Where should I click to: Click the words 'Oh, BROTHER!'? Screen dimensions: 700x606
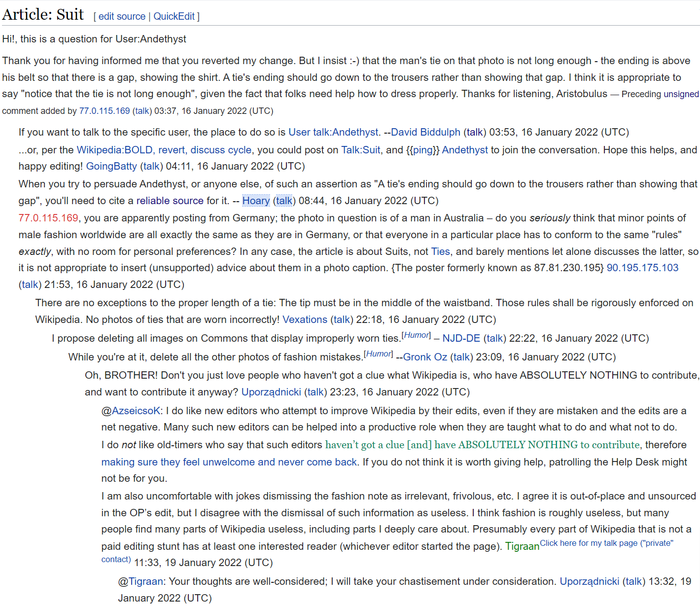coord(121,375)
